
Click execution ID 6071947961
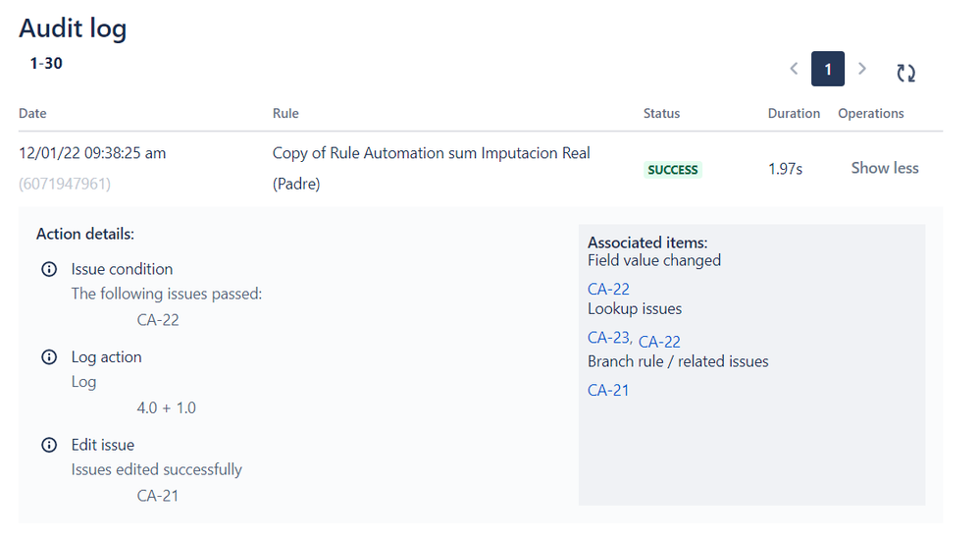pyautogui.click(x=65, y=184)
